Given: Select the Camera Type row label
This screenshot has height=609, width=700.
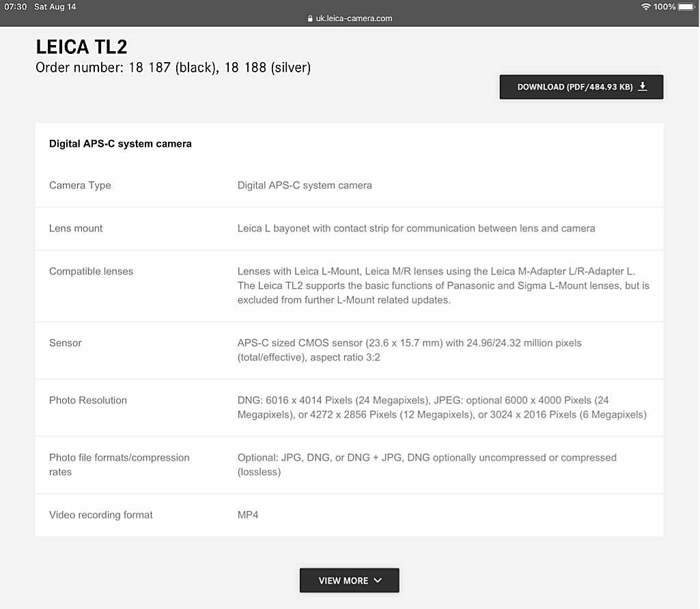Looking at the screenshot, I should tap(80, 185).
